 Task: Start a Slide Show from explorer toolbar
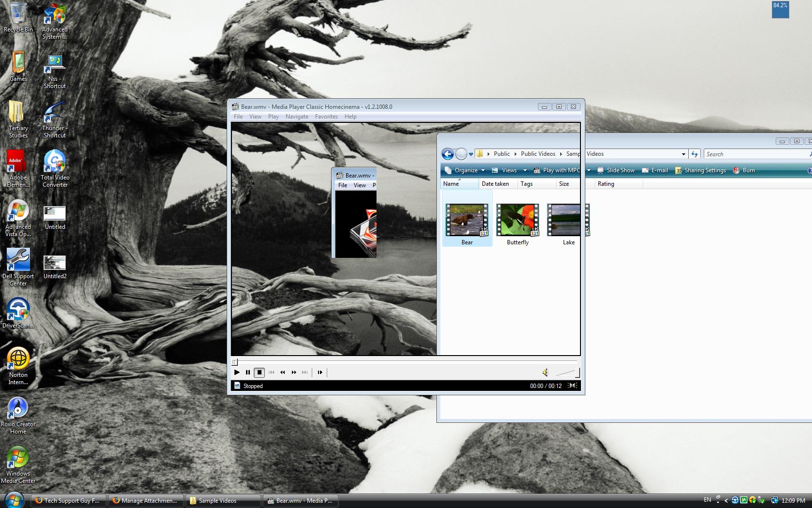click(x=616, y=170)
